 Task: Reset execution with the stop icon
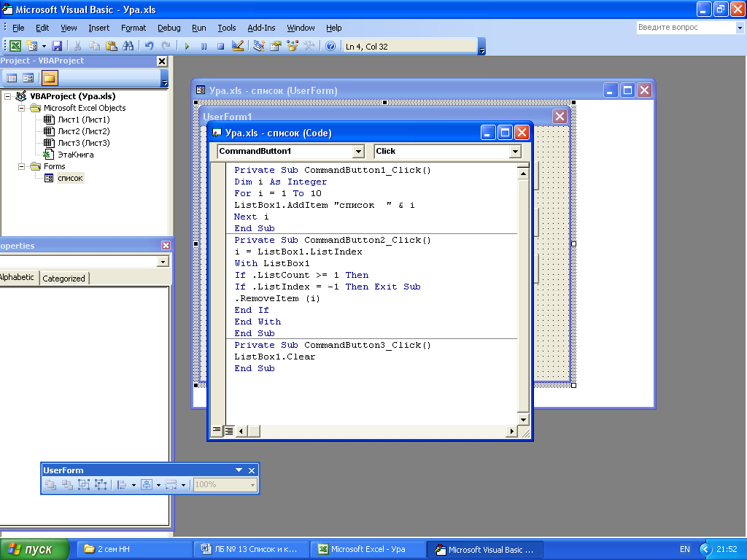pos(220,46)
